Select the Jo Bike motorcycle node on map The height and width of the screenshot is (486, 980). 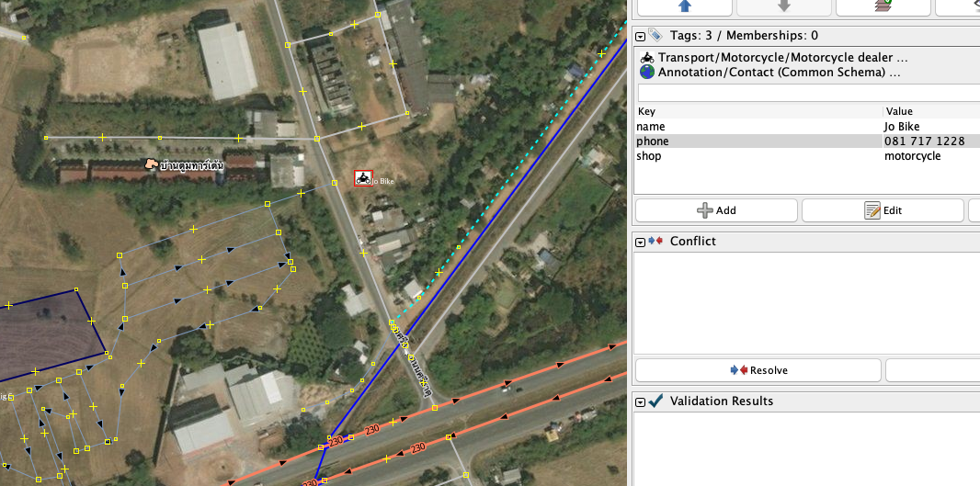coord(363,178)
